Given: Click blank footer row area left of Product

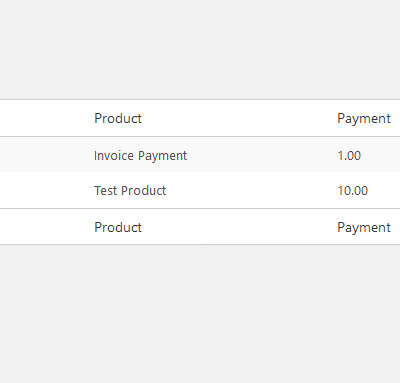Looking at the screenshot, I should 43,227.
